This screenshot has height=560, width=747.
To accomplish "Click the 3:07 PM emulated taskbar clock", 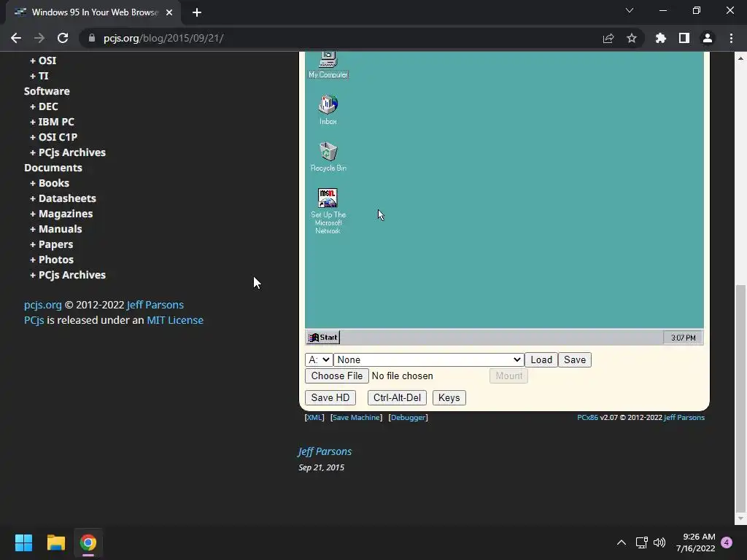I will click(683, 338).
